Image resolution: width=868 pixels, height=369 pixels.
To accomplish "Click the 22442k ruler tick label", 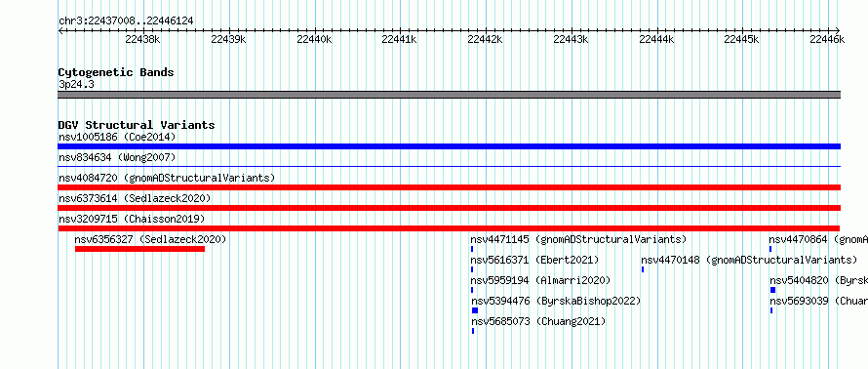I will [x=485, y=39].
